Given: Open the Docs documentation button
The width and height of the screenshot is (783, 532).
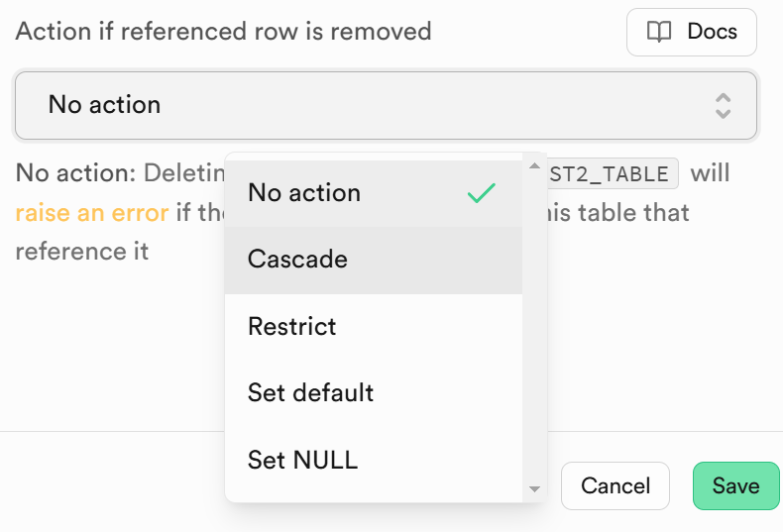Looking at the screenshot, I should pos(692,32).
